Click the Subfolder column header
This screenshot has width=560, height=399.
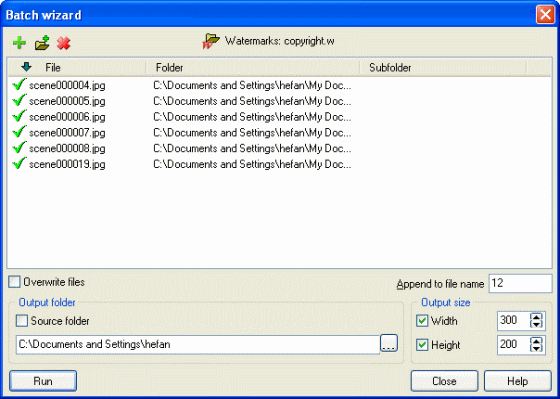tap(443, 68)
